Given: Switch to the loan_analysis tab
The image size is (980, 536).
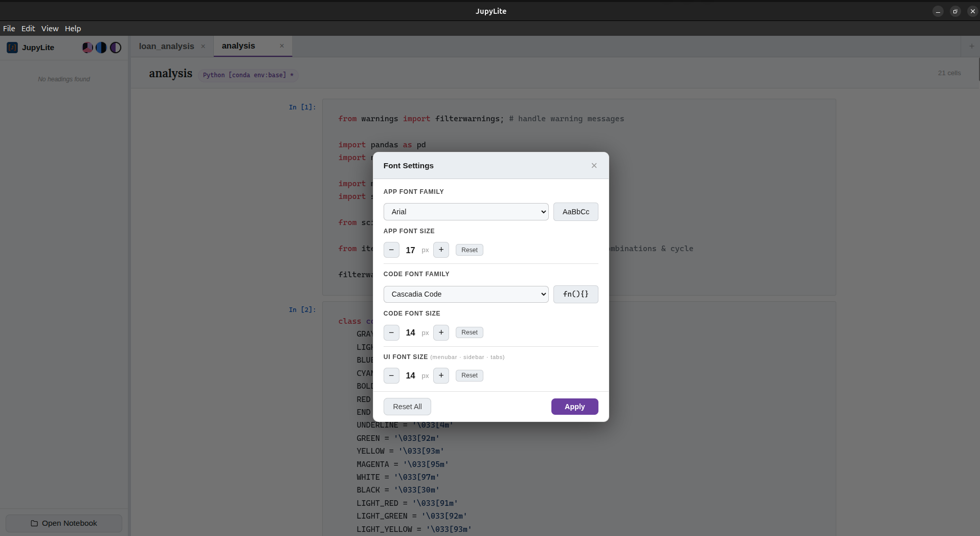Looking at the screenshot, I should pyautogui.click(x=165, y=46).
